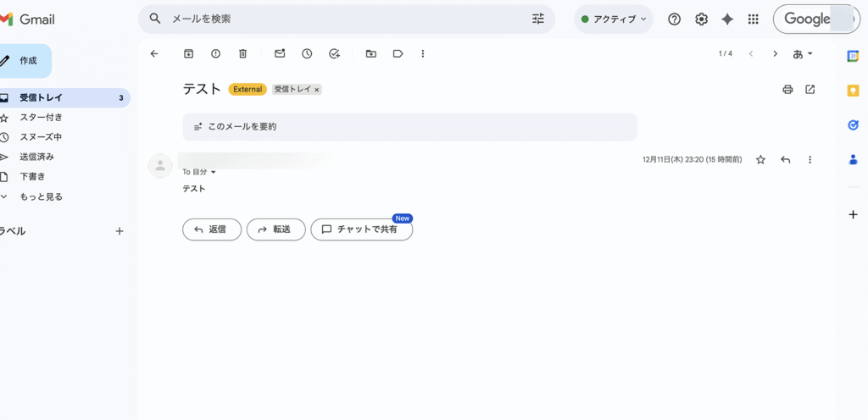Select the 受信トレイ folder
The height and width of the screenshot is (420, 868).
pyautogui.click(x=64, y=98)
